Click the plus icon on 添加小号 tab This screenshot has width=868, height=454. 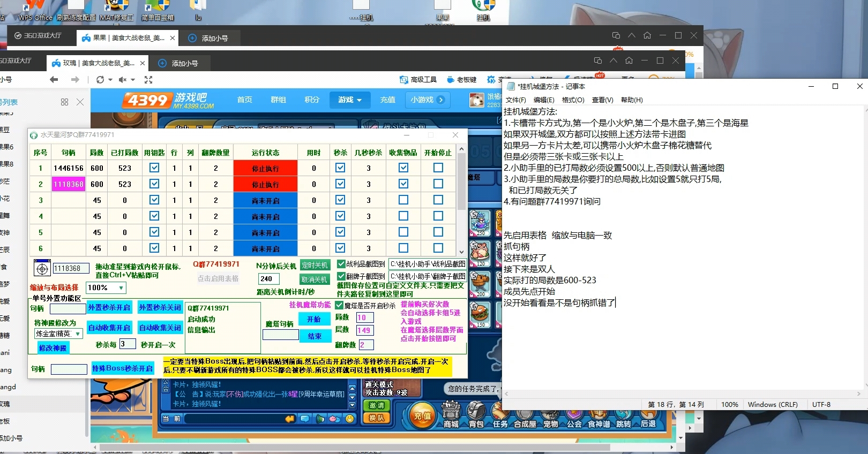coord(162,63)
